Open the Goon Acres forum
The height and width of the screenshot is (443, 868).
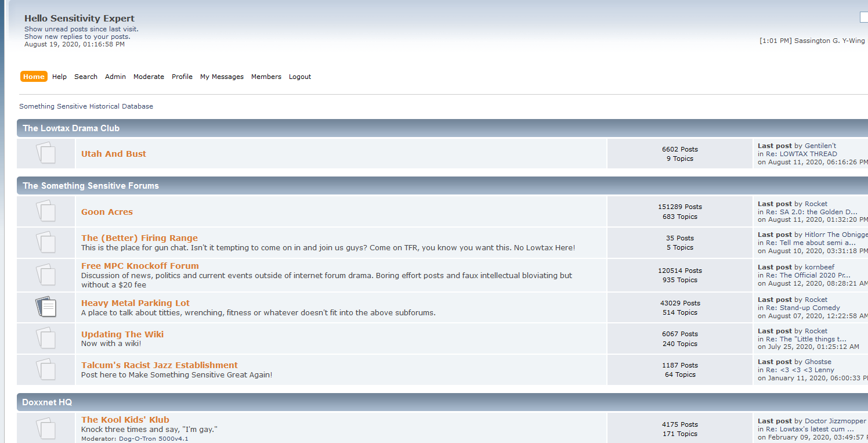pos(107,212)
